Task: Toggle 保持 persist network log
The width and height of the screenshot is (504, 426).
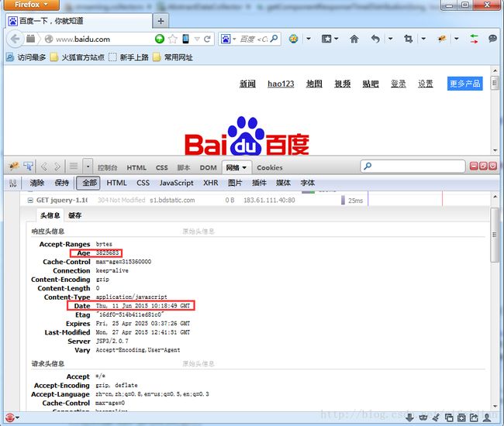Action: [62, 183]
